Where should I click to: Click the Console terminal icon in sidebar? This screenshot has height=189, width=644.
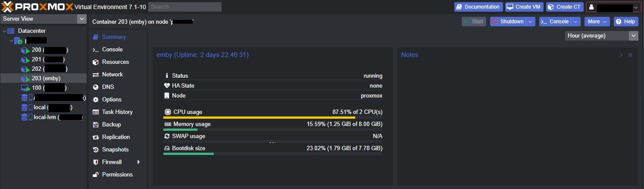[x=96, y=50]
